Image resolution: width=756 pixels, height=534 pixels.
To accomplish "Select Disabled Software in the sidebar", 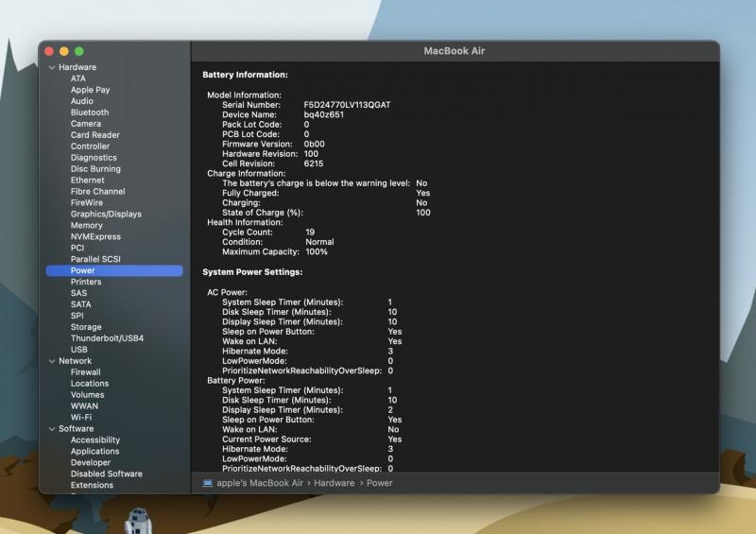I will click(x=107, y=474).
